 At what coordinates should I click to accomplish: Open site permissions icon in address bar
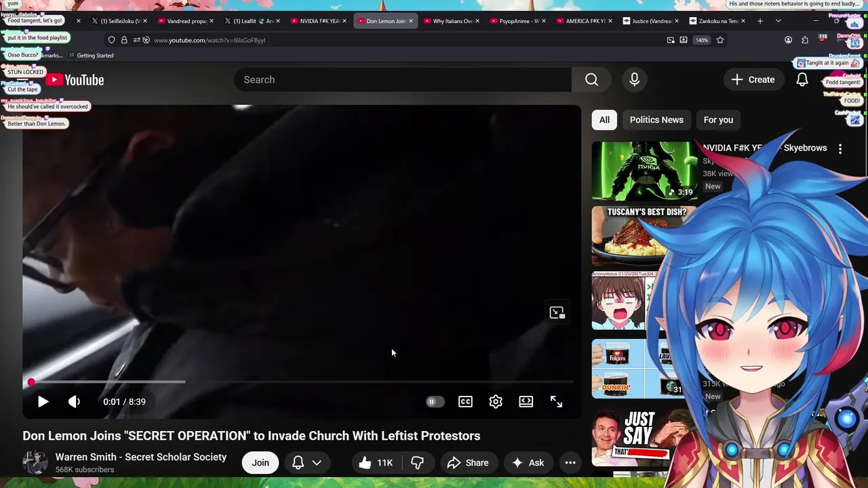136,40
